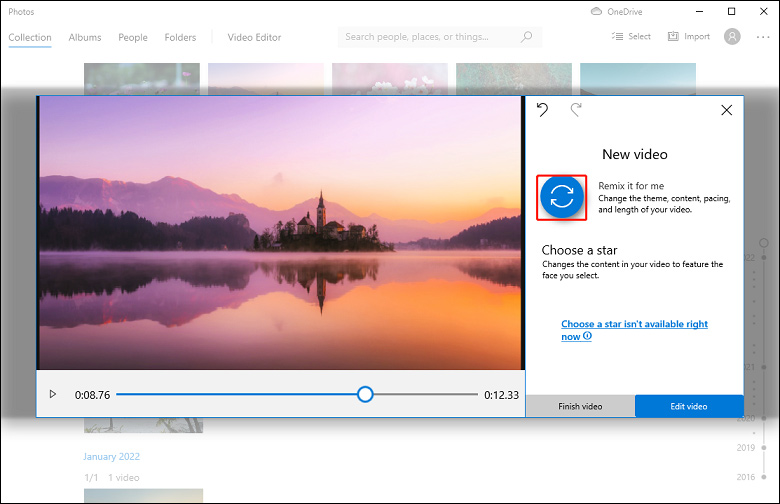Click the magnifier search icon
This screenshot has height=504, width=780.
(x=526, y=37)
